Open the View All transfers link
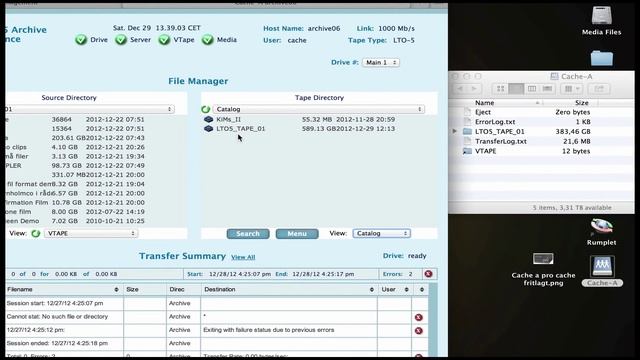This screenshot has height=360, width=640. pos(243,257)
